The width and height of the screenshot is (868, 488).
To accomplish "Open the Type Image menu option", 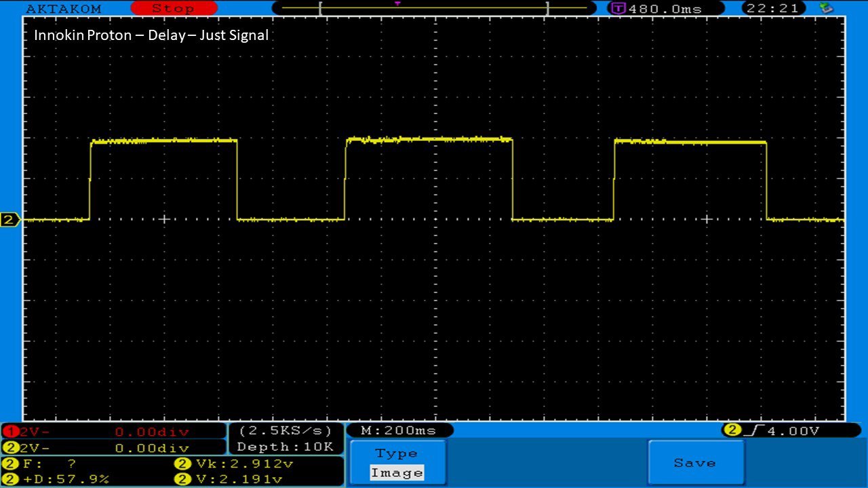I will [x=397, y=463].
